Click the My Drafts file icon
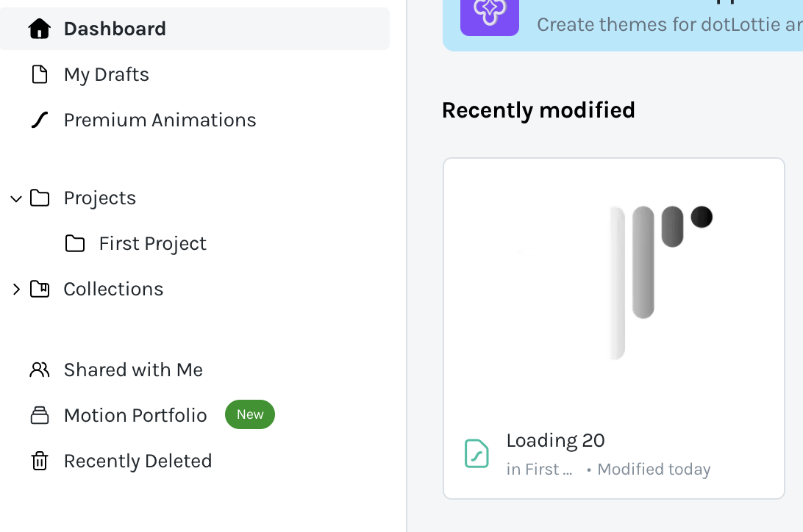This screenshot has height=532, width=803. point(39,74)
